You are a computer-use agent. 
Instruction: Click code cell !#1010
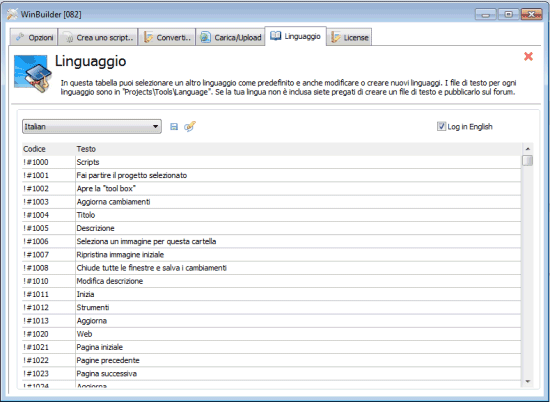click(49, 281)
